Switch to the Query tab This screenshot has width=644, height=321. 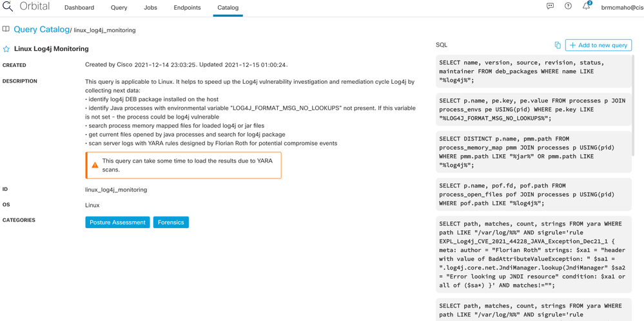pos(119,7)
